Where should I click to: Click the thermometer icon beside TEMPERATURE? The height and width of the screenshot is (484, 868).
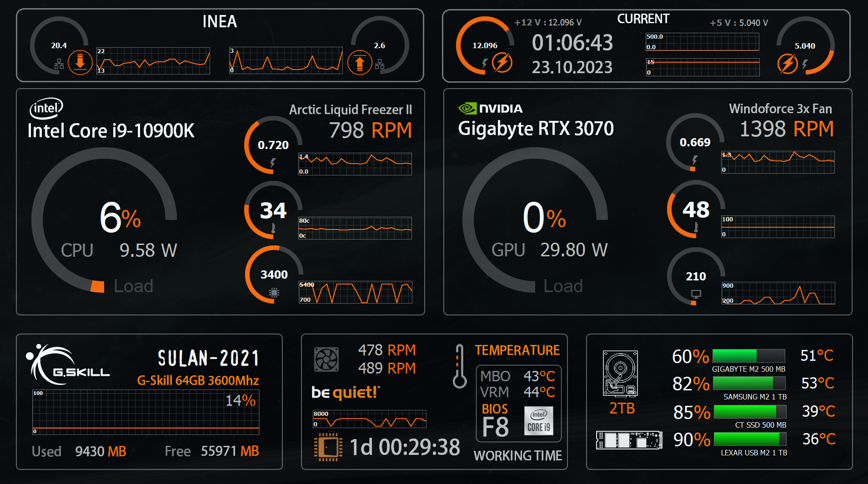[x=460, y=366]
